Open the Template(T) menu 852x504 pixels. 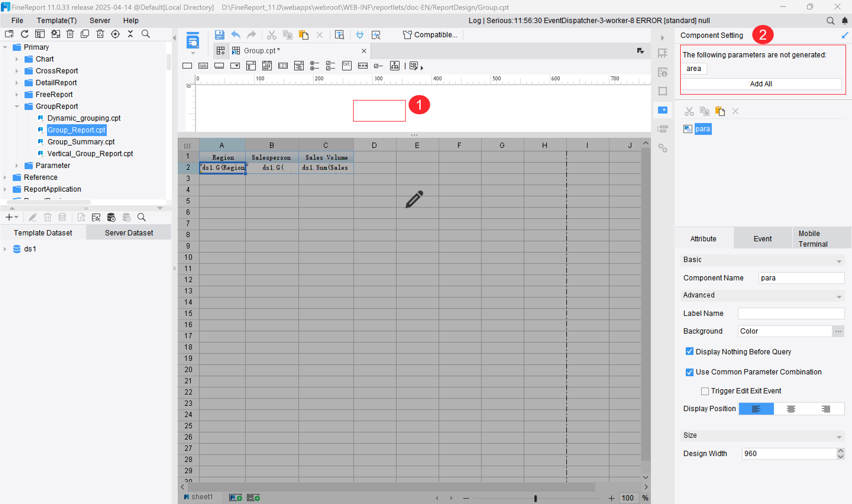pyautogui.click(x=57, y=21)
